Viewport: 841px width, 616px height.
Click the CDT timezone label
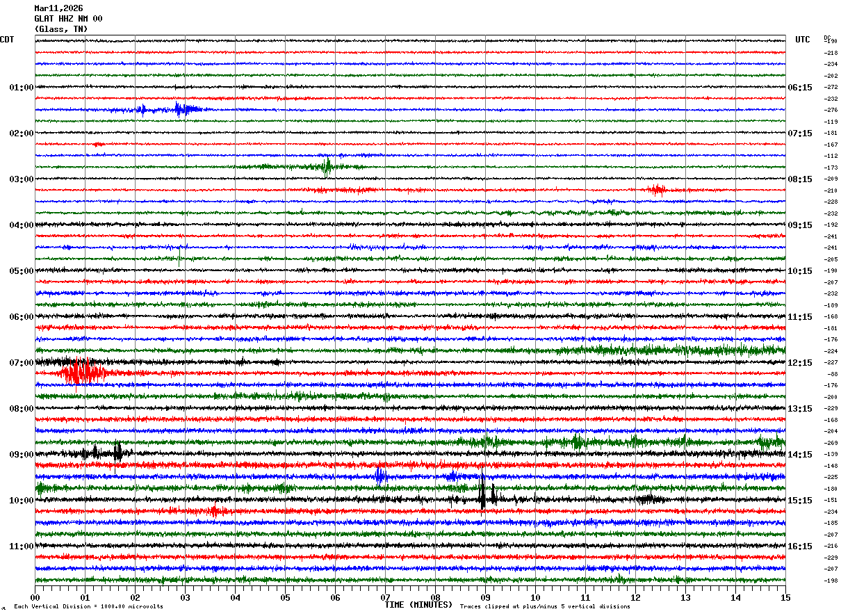click(x=7, y=40)
